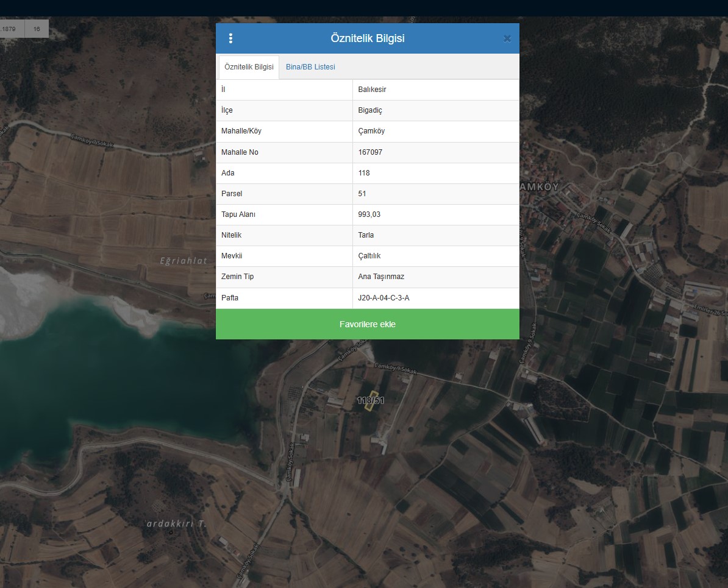Viewport: 728px width, 588px height.
Task: Click the Zemin Tip value Ana Taşınmaz
Action: coord(381,277)
